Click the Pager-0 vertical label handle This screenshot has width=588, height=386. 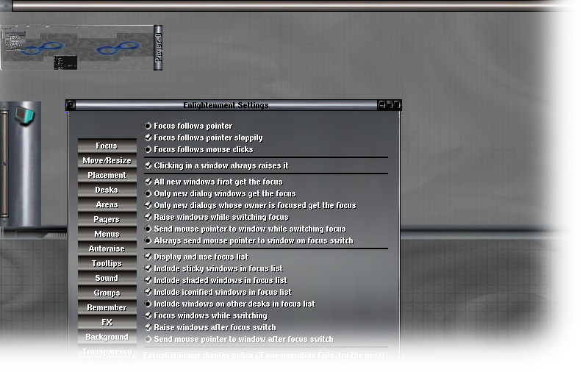click(158, 48)
